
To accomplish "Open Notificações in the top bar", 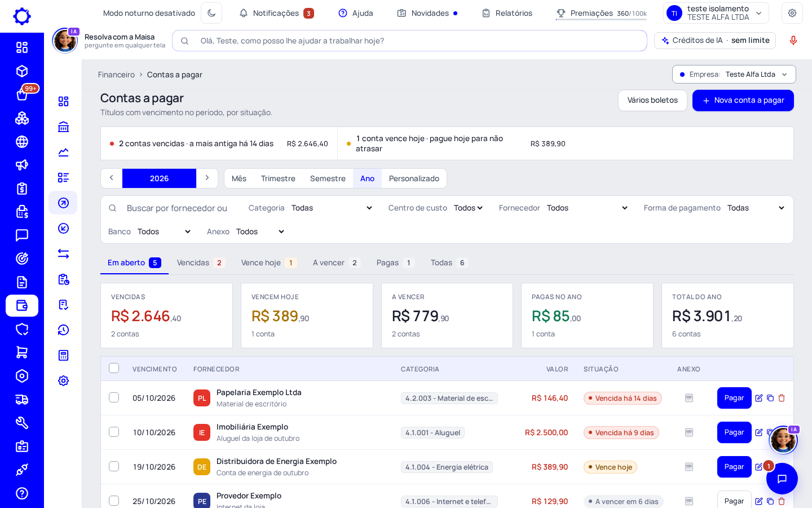I will click(276, 13).
